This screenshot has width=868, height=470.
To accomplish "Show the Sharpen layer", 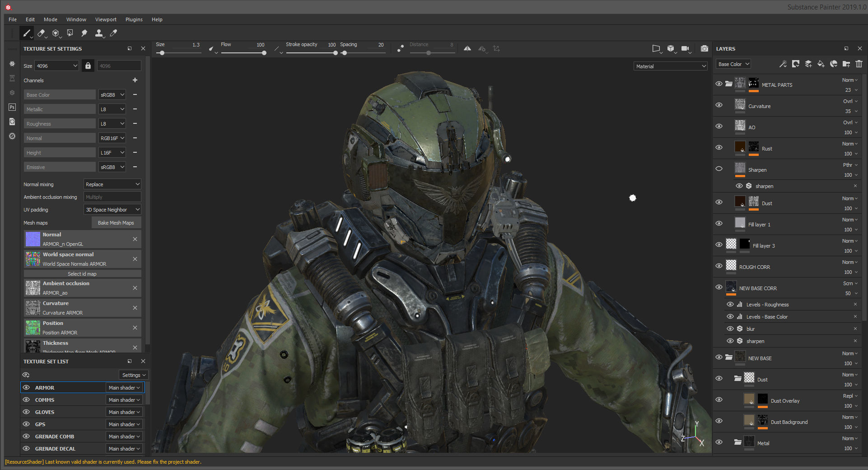I will point(719,169).
